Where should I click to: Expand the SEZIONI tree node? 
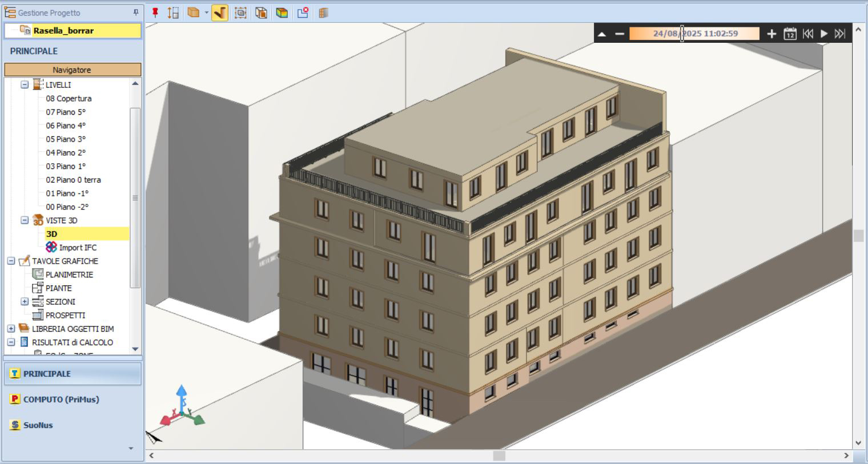click(25, 301)
